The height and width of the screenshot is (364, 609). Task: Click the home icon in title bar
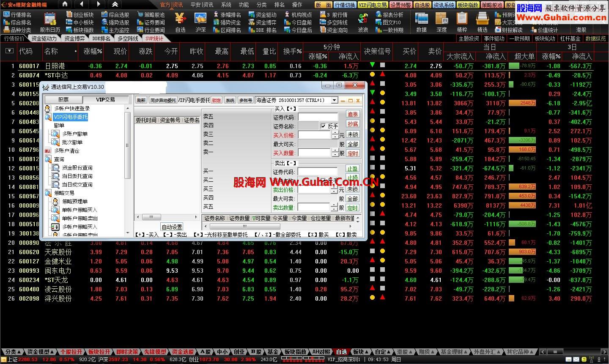tap(65, 4)
